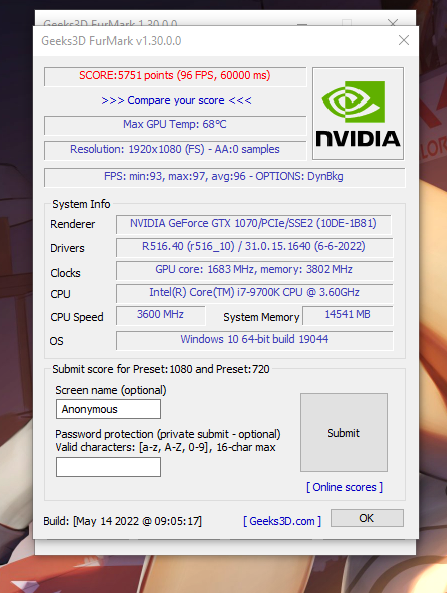
Task: Click the Renderer label
Action: click(73, 224)
